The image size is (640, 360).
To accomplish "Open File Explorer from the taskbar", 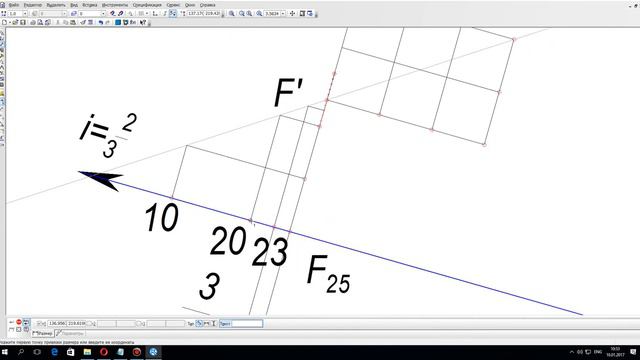I will click(87, 352).
